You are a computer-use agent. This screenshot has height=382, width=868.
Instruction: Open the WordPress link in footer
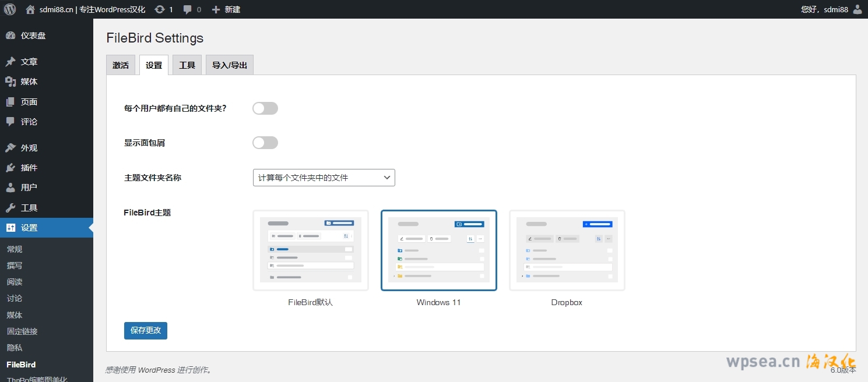(156, 370)
